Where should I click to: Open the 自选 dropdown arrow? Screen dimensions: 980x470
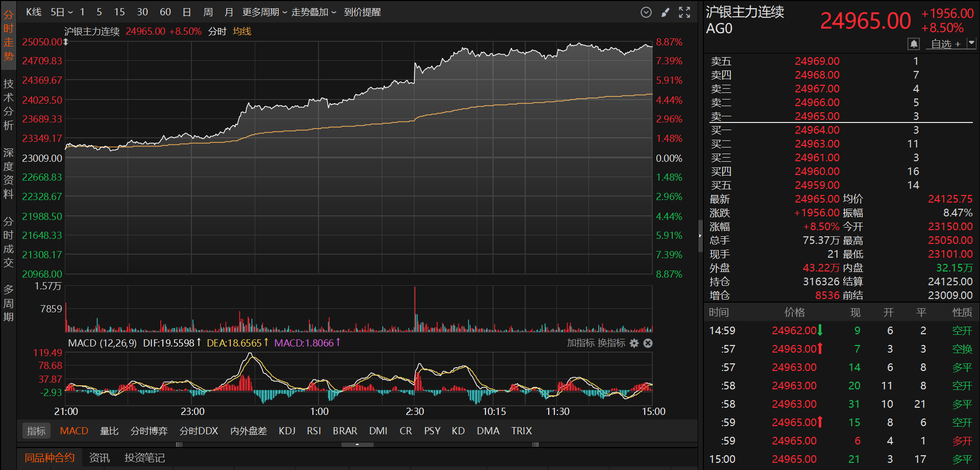coord(971,43)
